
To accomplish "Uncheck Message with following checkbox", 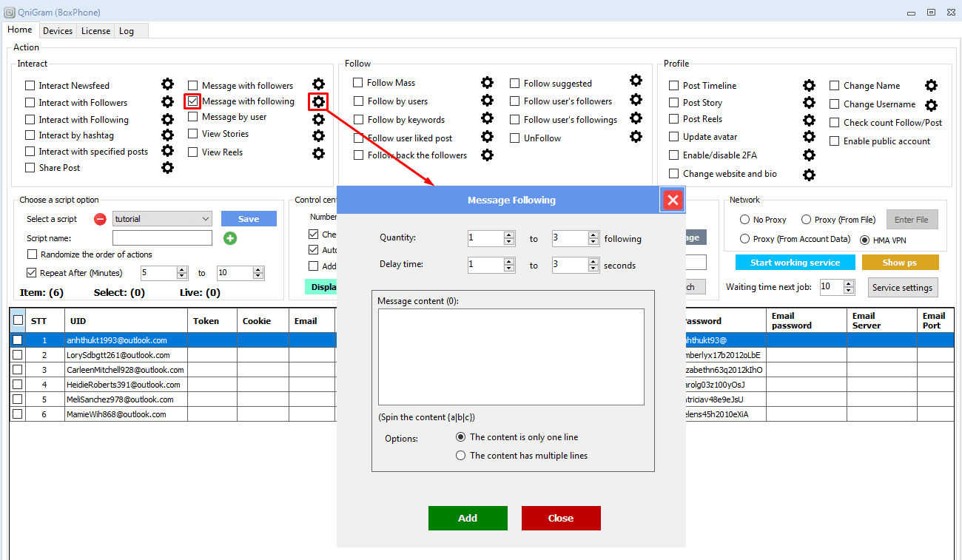I will pos(192,101).
